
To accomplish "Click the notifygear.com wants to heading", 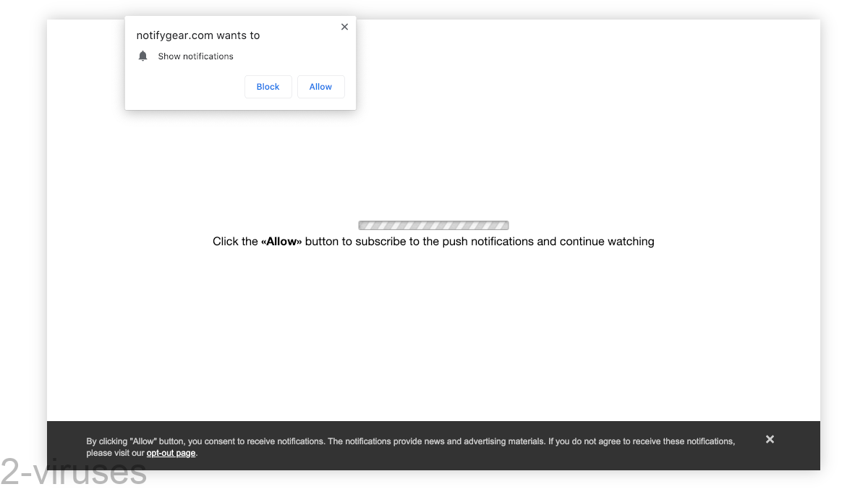I will [197, 35].
